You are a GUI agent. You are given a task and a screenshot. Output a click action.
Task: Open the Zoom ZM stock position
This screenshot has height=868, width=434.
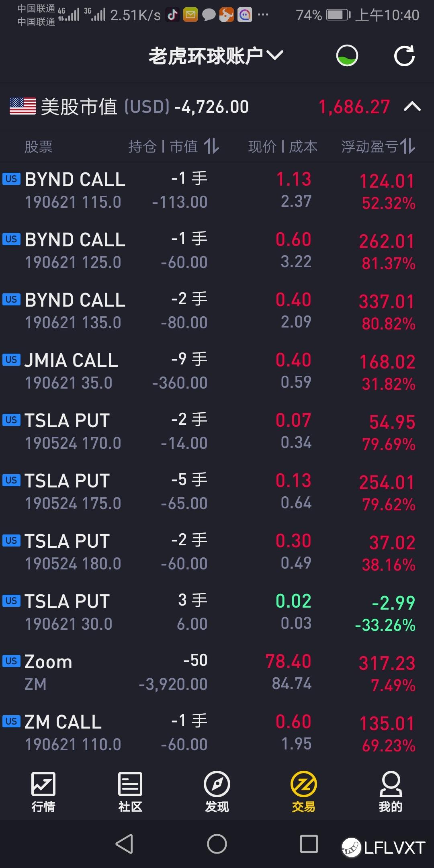pyautogui.click(x=217, y=673)
